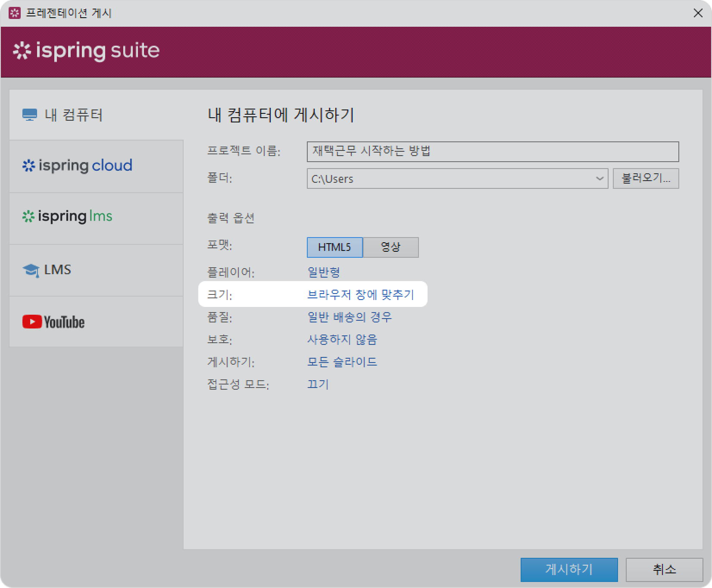712x588 pixels.
Task: Open the iSpring Cloud publishing tab
Action: (x=78, y=166)
